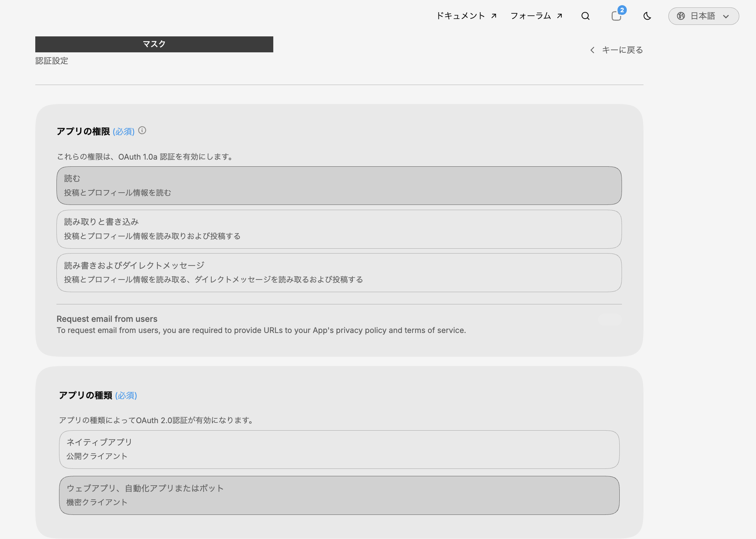
Task: Choose the ネイティブアプリ app type
Action: pyautogui.click(x=339, y=450)
